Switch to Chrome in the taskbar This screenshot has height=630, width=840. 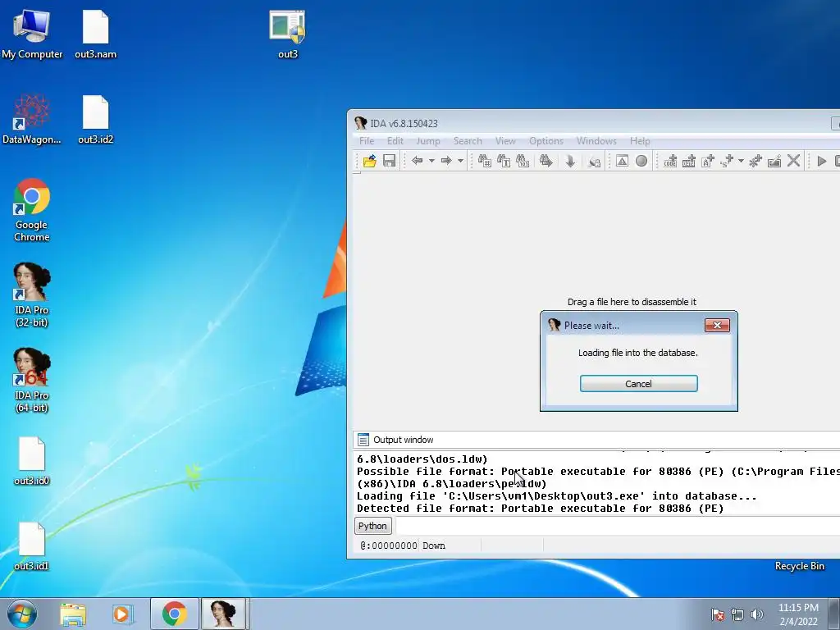point(175,614)
